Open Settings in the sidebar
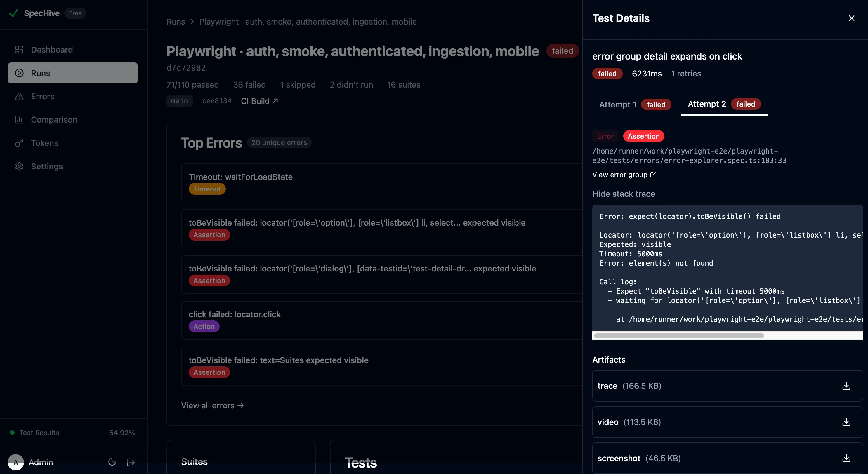Viewport: 868px width, 474px height. (x=72, y=166)
